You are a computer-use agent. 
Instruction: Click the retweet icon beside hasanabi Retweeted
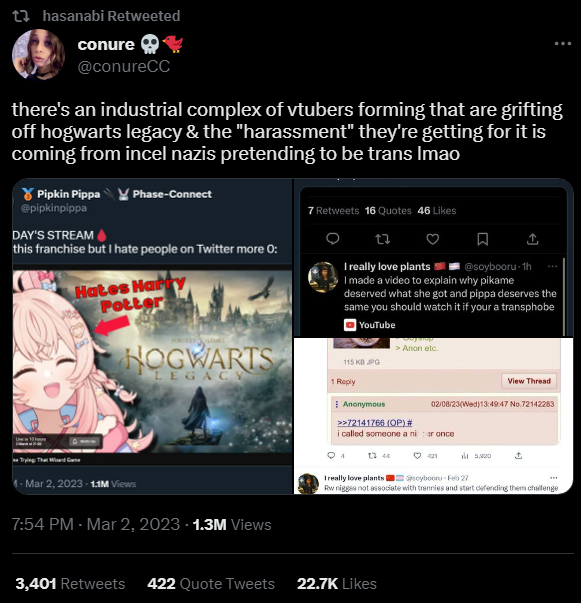point(21,16)
